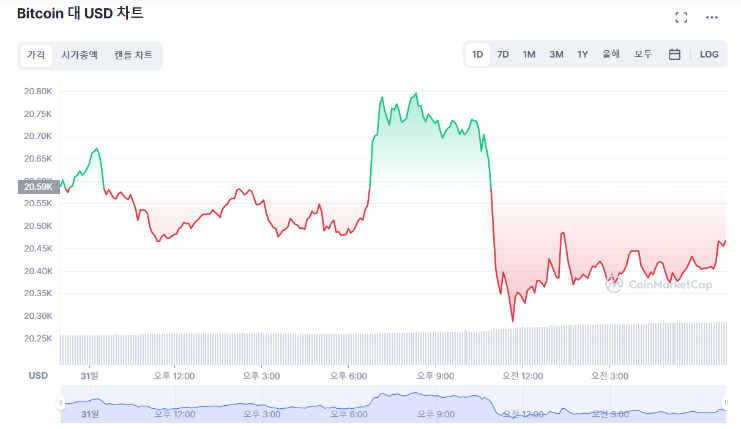Click the fullscreen expand icon

pos(681,17)
